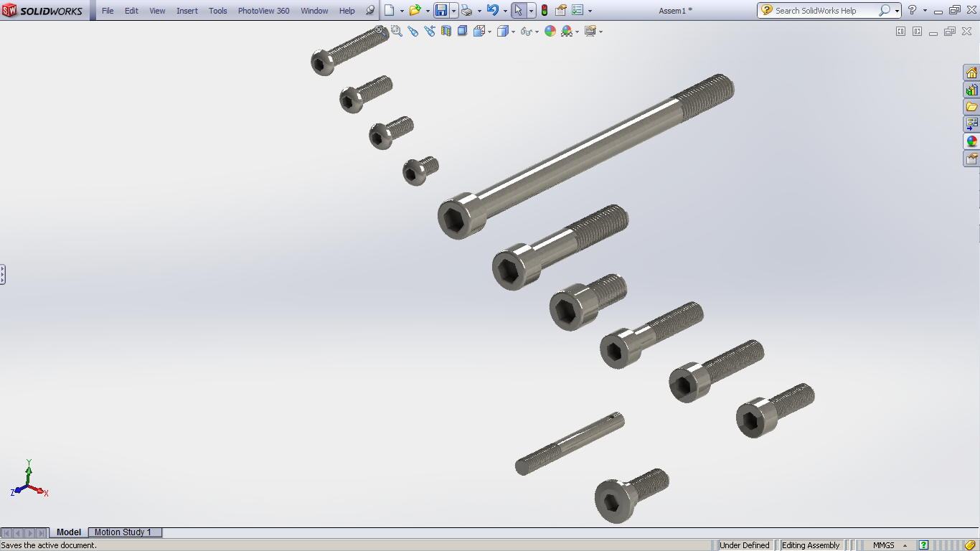Open the File Explorer folder tab

[x=971, y=107]
